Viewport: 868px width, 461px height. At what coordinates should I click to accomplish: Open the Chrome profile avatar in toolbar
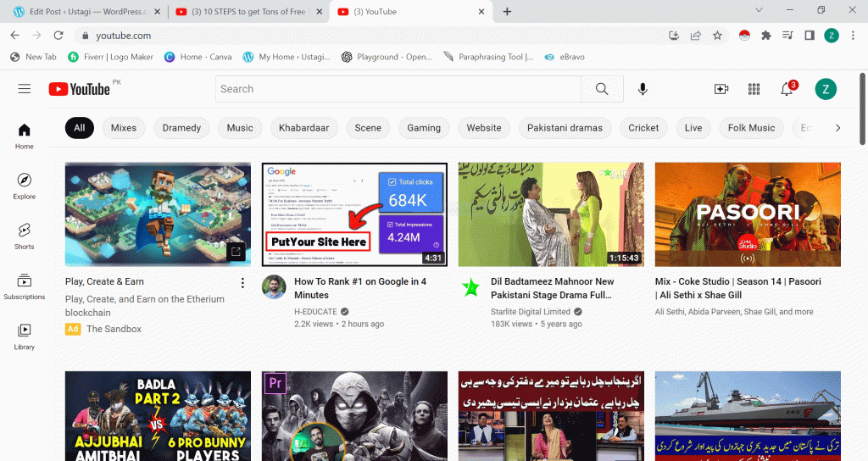point(832,36)
